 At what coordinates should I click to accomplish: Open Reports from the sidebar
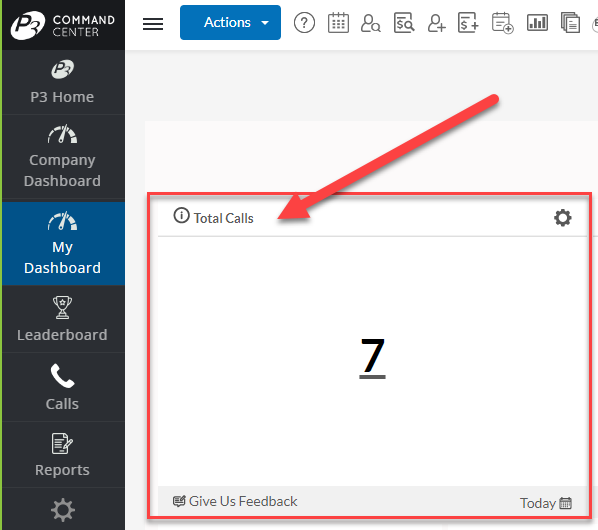point(63,455)
